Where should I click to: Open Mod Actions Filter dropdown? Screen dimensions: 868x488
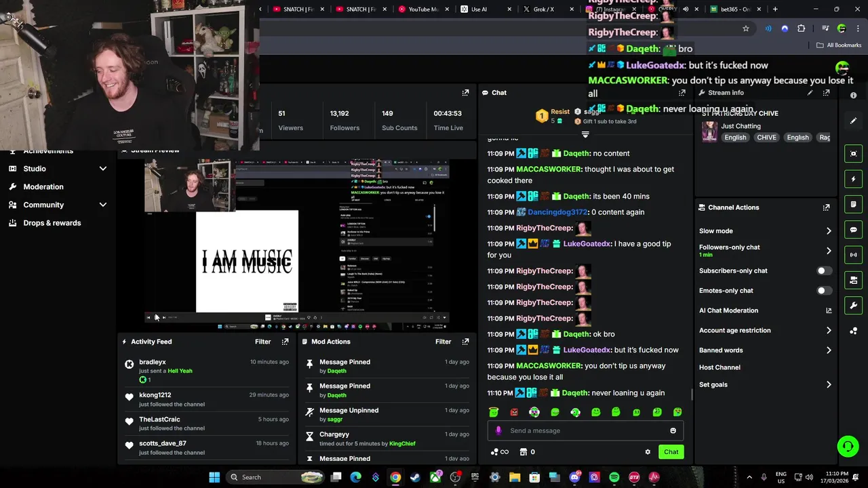[x=443, y=342]
